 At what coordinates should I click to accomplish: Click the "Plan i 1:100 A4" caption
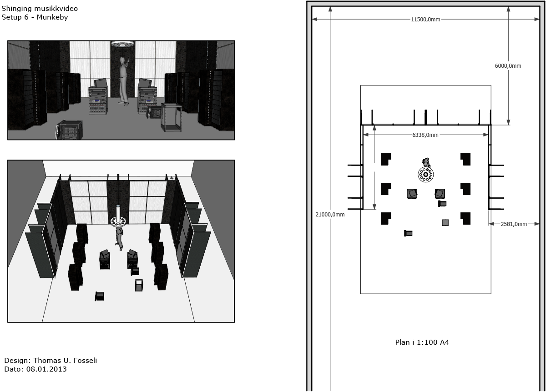[422, 342]
